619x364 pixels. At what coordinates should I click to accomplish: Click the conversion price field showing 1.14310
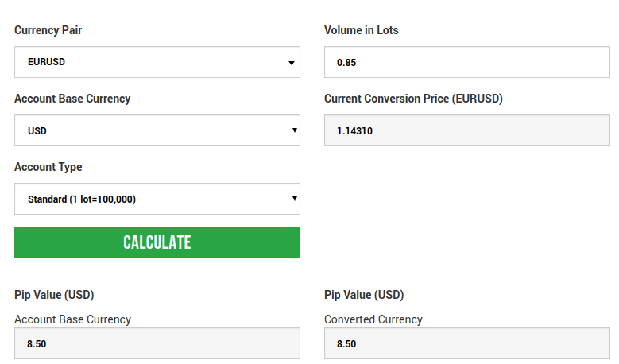click(x=466, y=130)
